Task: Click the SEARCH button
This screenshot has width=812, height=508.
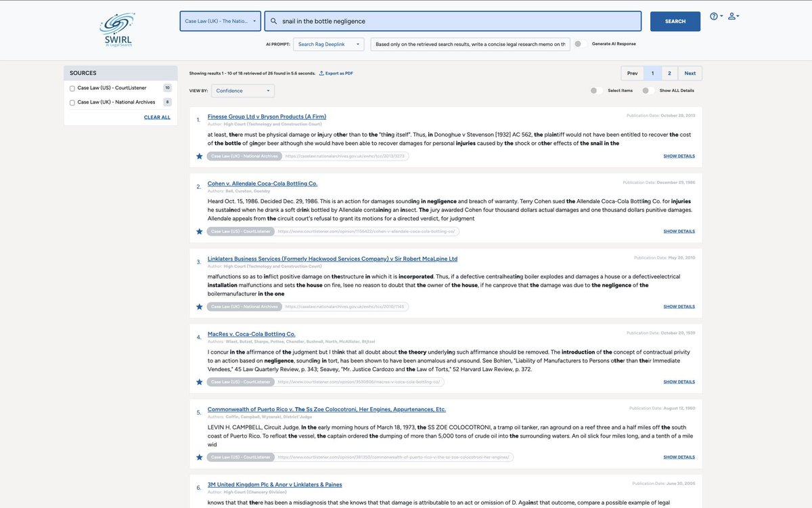Action: pyautogui.click(x=675, y=21)
